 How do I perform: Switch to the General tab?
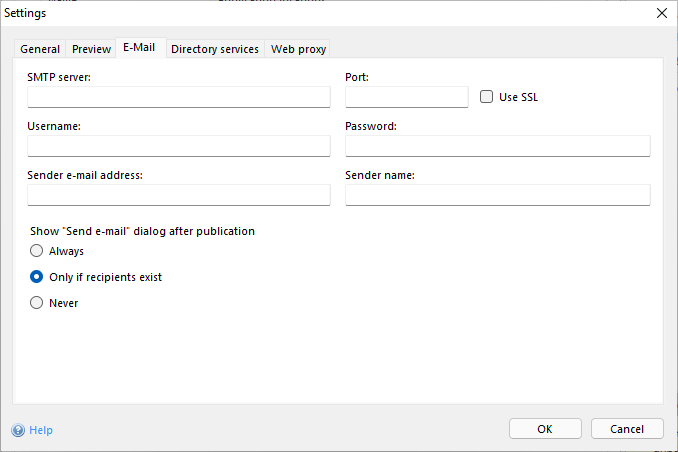point(40,49)
